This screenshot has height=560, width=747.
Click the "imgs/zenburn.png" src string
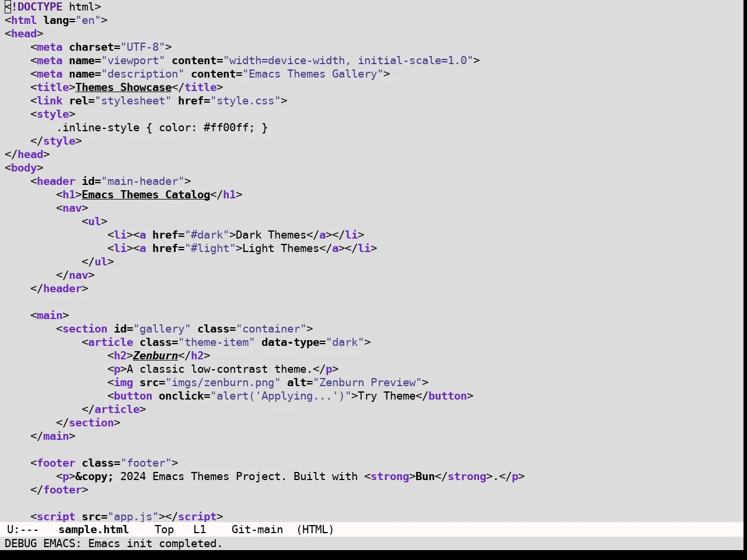[223, 383]
